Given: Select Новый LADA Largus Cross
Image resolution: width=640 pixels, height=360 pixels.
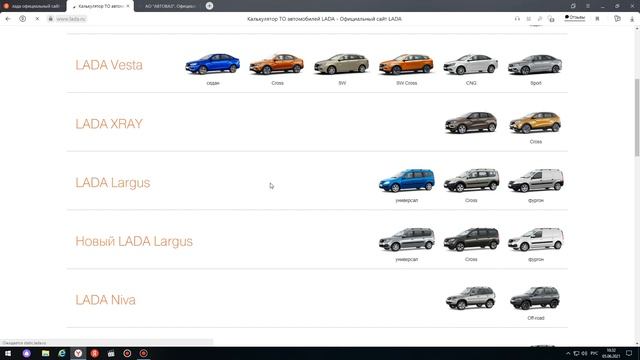Looking at the screenshot, I should [x=471, y=240].
